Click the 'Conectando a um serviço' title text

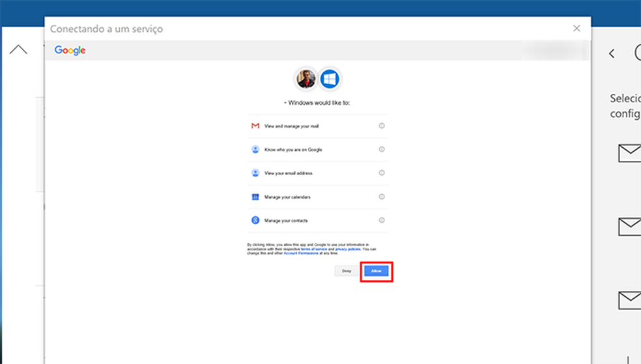(106, 29)
